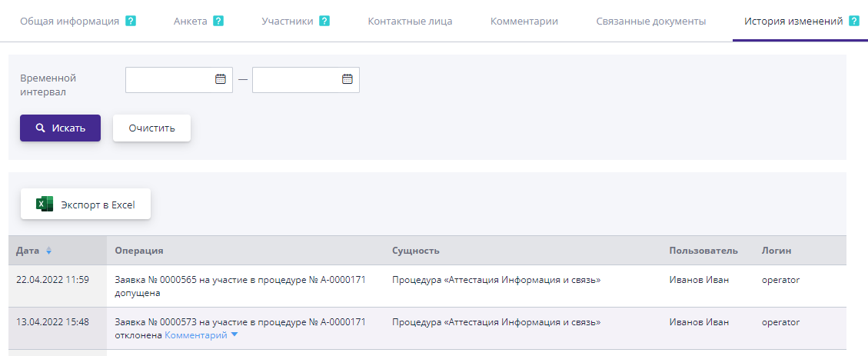This screenshot has width=868, height=356.
Task: Open calendar picker for start date
Action: tap(220, 79)
